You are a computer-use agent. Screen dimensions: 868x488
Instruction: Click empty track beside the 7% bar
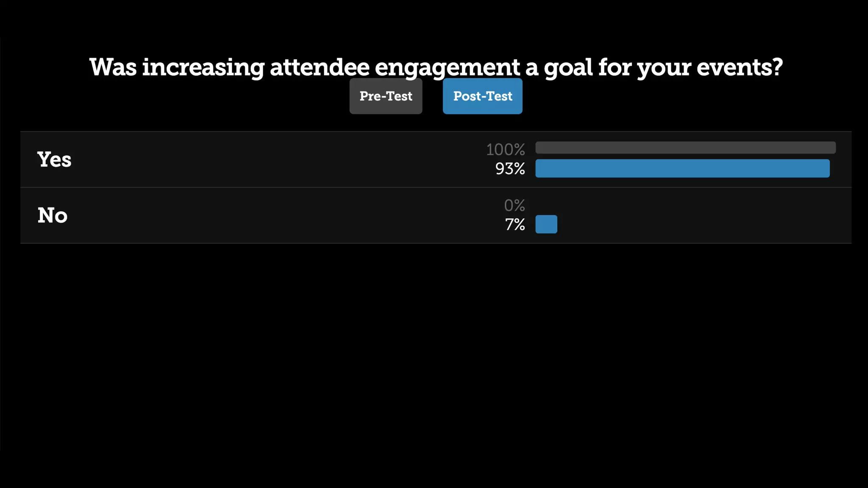tap(695, 224)
